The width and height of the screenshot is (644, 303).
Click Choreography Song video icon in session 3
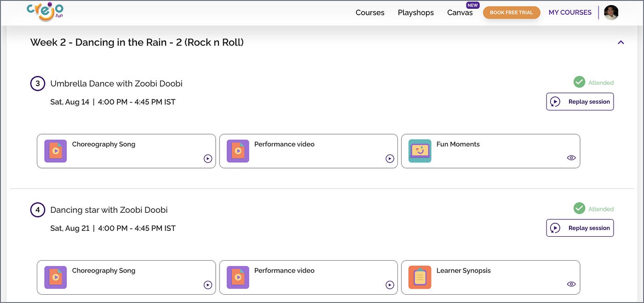56,151
